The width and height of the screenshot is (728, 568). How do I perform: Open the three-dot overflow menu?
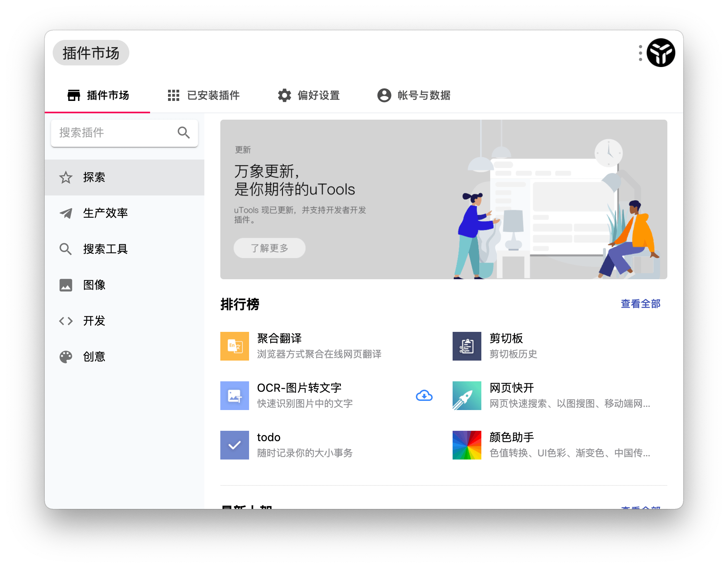point(640,52)
